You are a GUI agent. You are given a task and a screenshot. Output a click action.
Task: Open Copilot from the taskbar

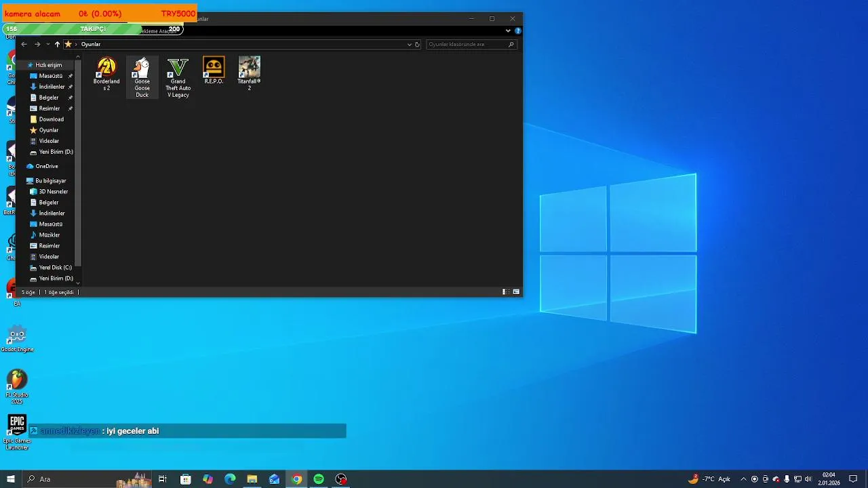pyautogui.click(x=208, y=479)
